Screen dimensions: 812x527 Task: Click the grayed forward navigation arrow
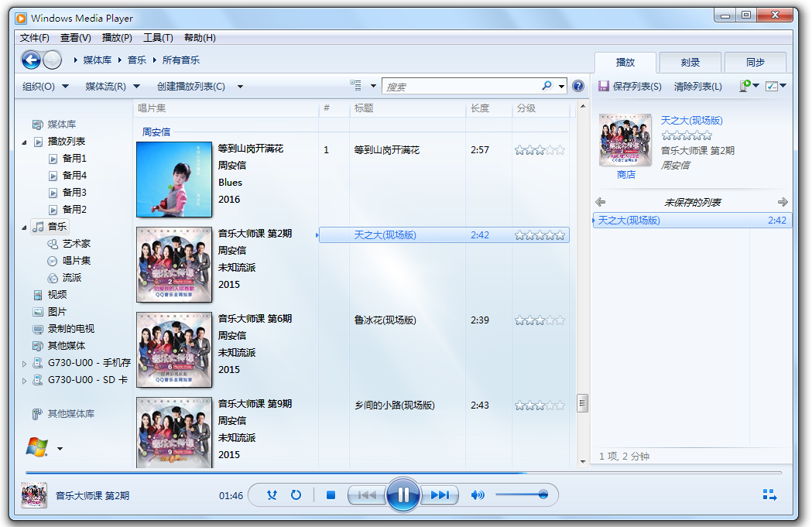[x=53, y=60]
